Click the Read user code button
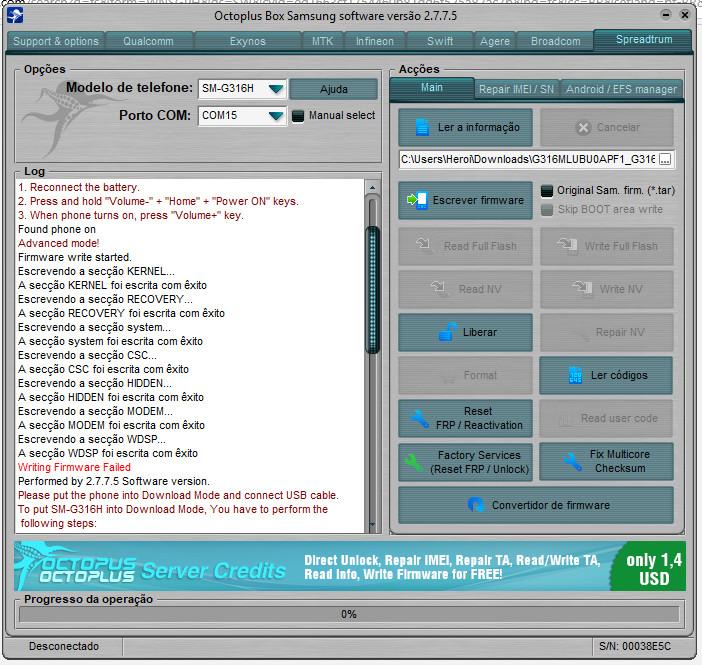This screenshot has width=702, height=665. point(606,418)
